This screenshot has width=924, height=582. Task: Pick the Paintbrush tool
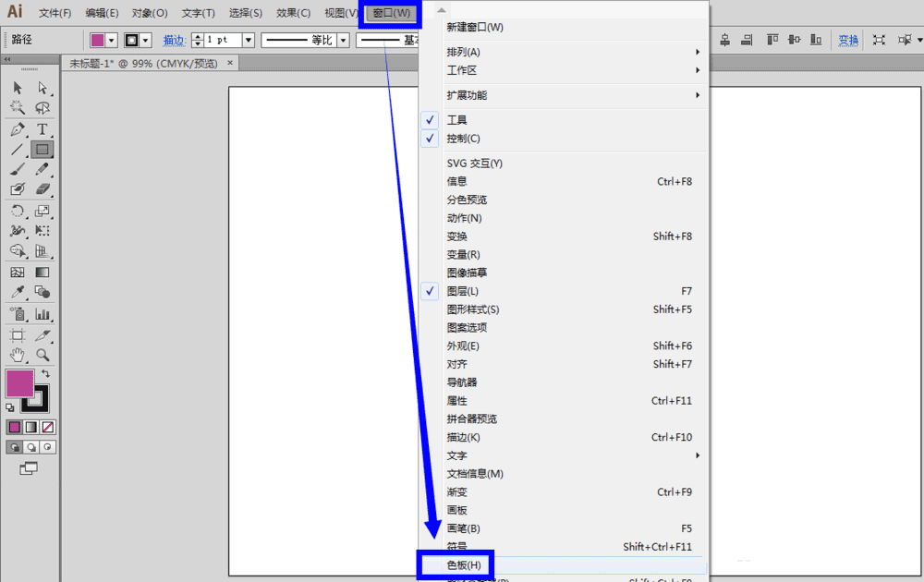pyautogui.click(x=18, y=170)
